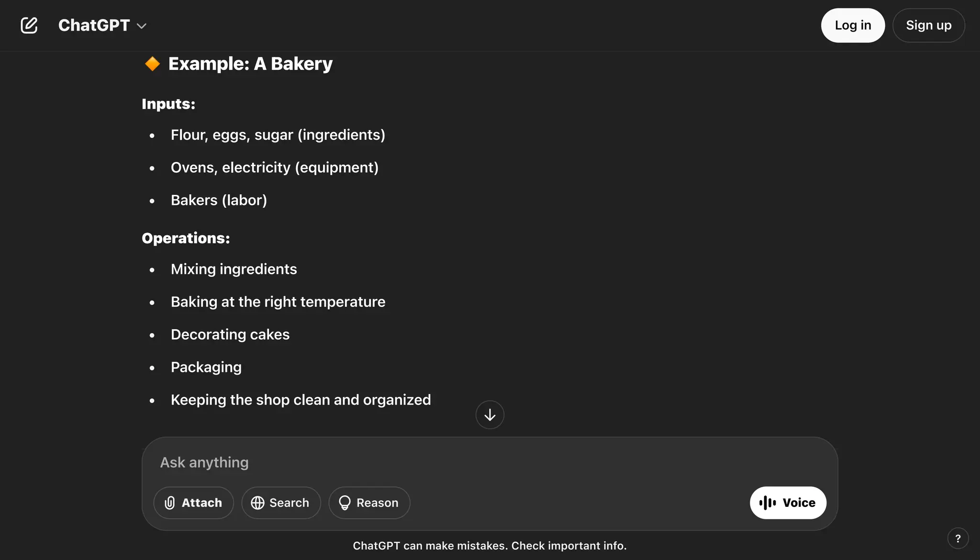
Task: Start a new chat with the pencil icon
Action: pos(29,25)
